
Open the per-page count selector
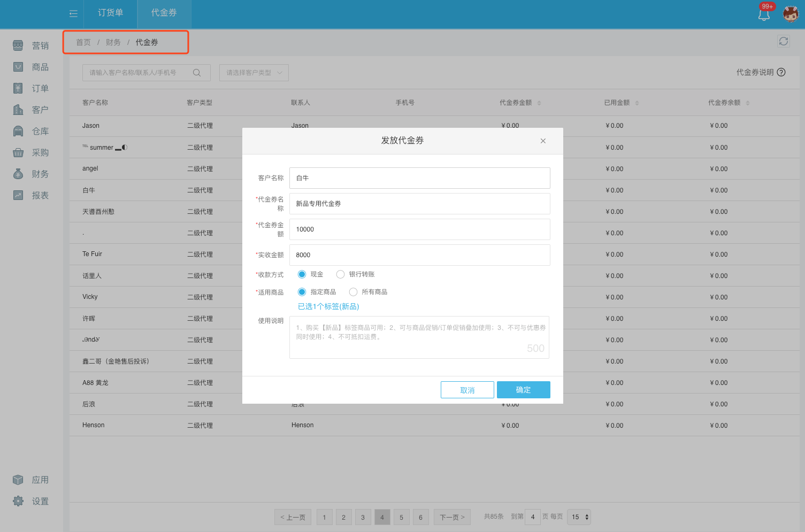[x=579, y=517]
